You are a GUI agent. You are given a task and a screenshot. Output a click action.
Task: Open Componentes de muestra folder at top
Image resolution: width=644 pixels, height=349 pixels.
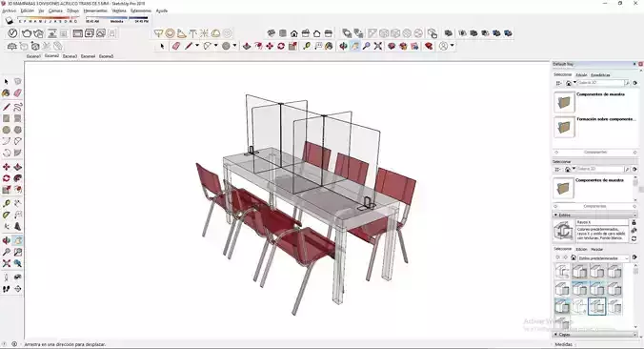[564, 102]
